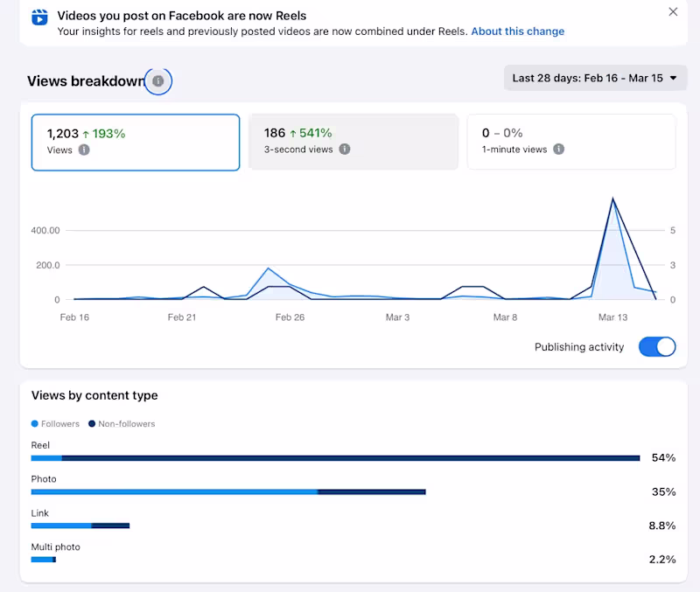Toggle the Publishing activity switch off

click(x=657, y=347)
